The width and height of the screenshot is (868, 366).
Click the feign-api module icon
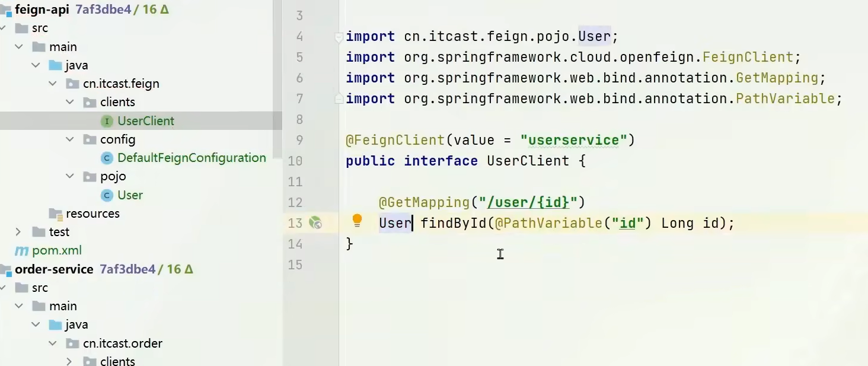click(x=6, y=9)
